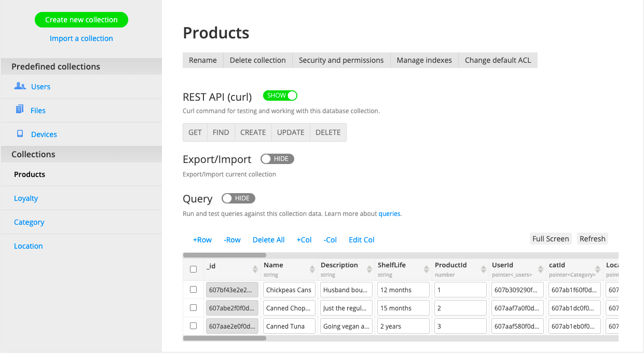
Task: Sort by the catId column arrows
Action: pos(597,269)
